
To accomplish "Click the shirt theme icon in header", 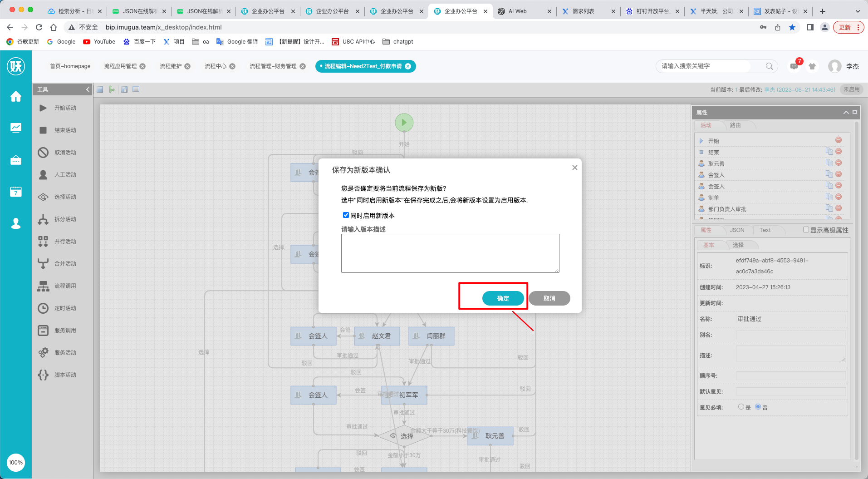I will [x=812, y=66].
